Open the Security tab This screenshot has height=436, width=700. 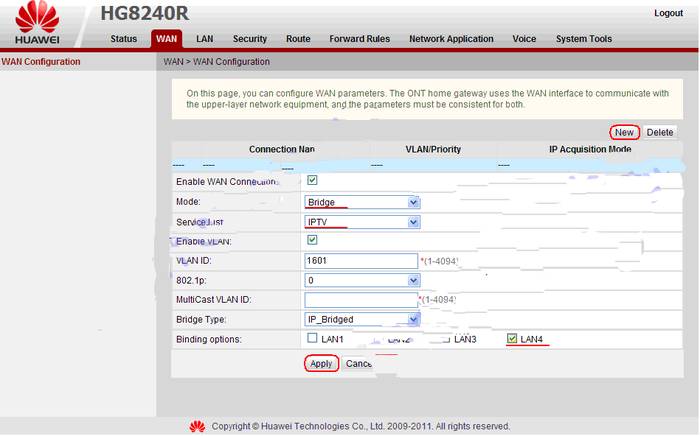click(250, 39)
